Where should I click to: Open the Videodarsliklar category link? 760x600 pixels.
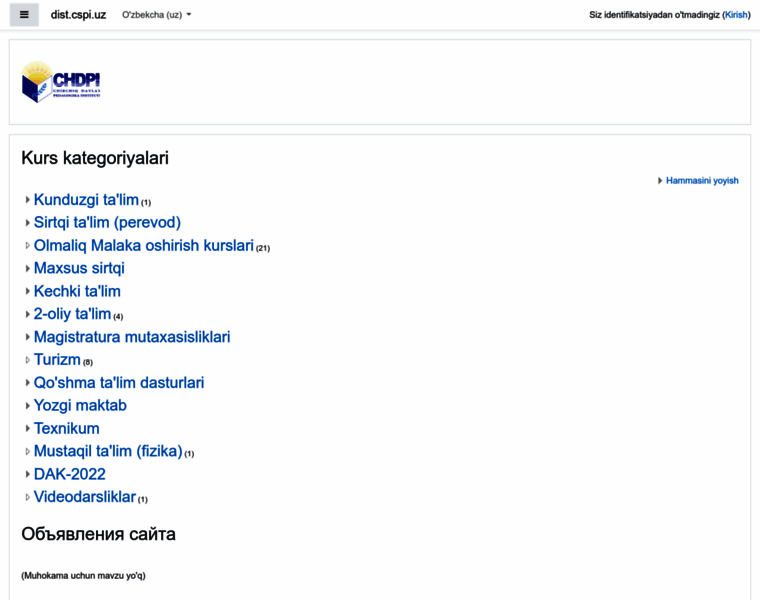tap(85, 497)
